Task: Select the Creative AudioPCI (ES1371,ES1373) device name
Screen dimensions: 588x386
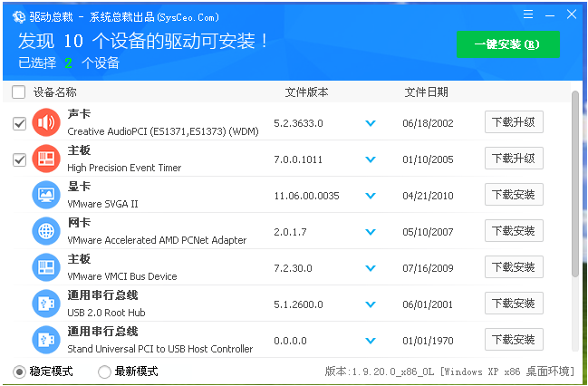Action: [163, 131]
